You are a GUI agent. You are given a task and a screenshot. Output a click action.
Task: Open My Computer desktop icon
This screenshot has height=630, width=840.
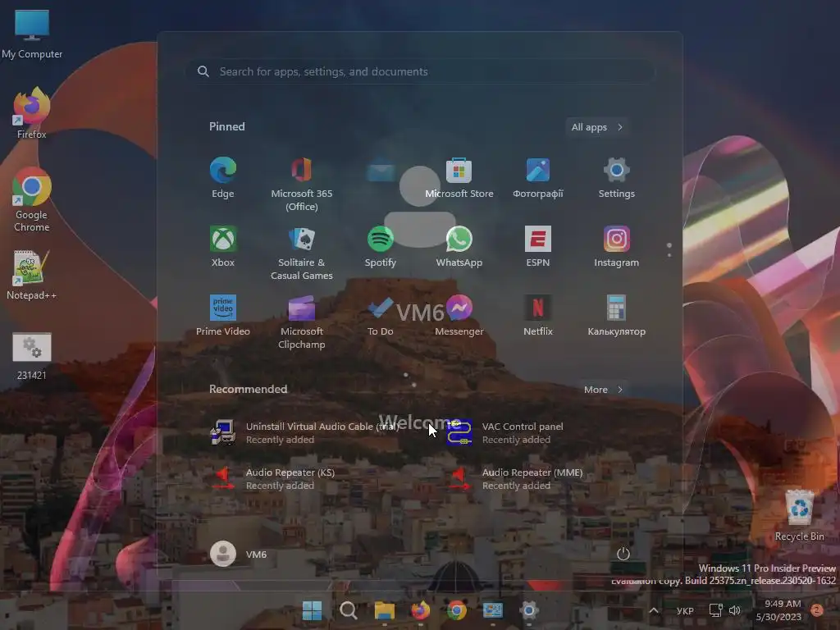tap(32, 34)
